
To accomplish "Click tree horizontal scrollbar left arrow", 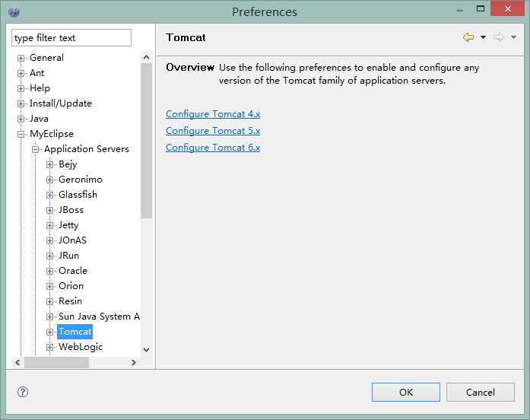I will point(18,362).
